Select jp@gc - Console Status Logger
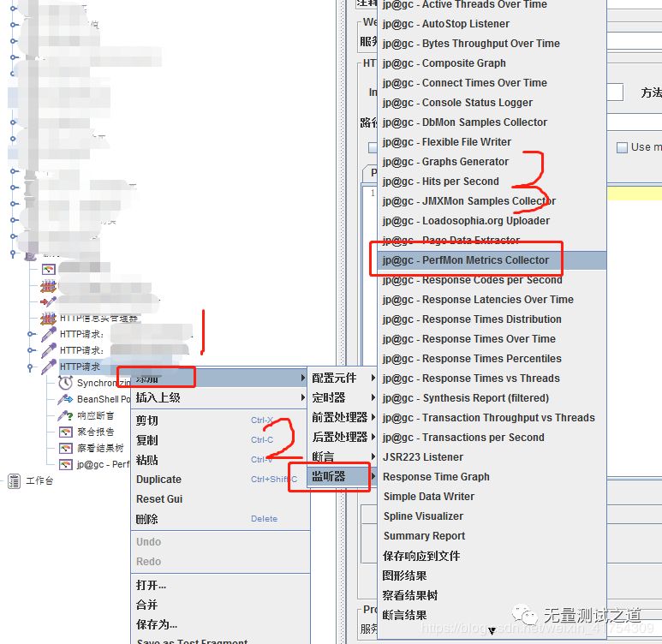The image size is (662, 644). click(x=492, y=102)
